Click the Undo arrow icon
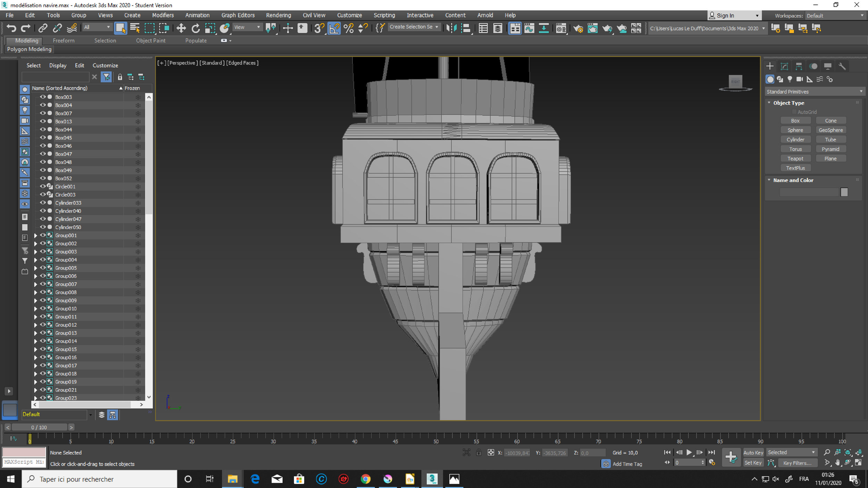The image size is (868, 488). coord(11,28)
